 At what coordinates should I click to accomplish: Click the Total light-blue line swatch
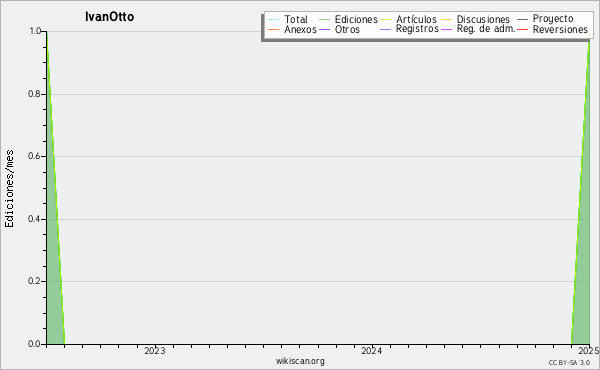274,20
